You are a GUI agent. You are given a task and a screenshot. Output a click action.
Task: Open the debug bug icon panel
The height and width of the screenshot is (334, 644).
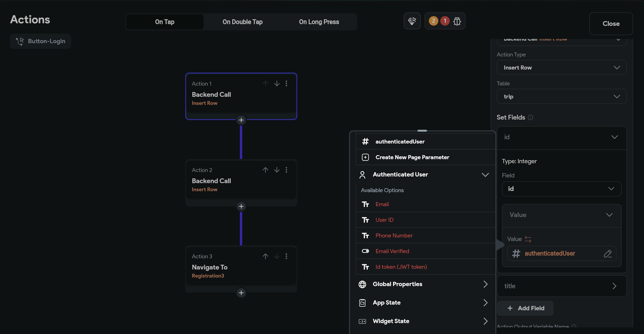457,21
